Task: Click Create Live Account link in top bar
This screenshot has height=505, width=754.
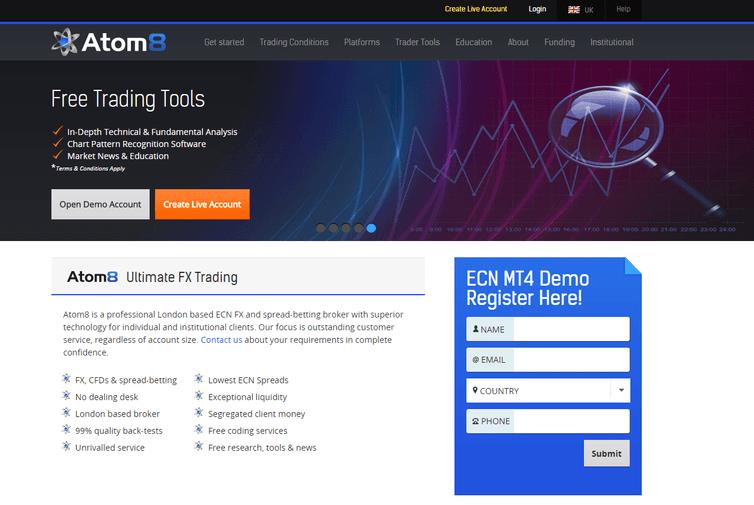Action: click(x=476, y=9)
